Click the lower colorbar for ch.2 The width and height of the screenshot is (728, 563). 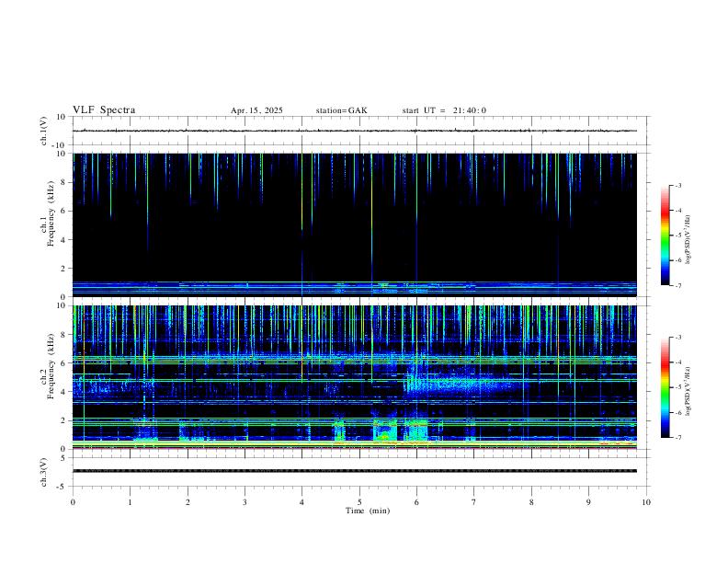(665, 387)
